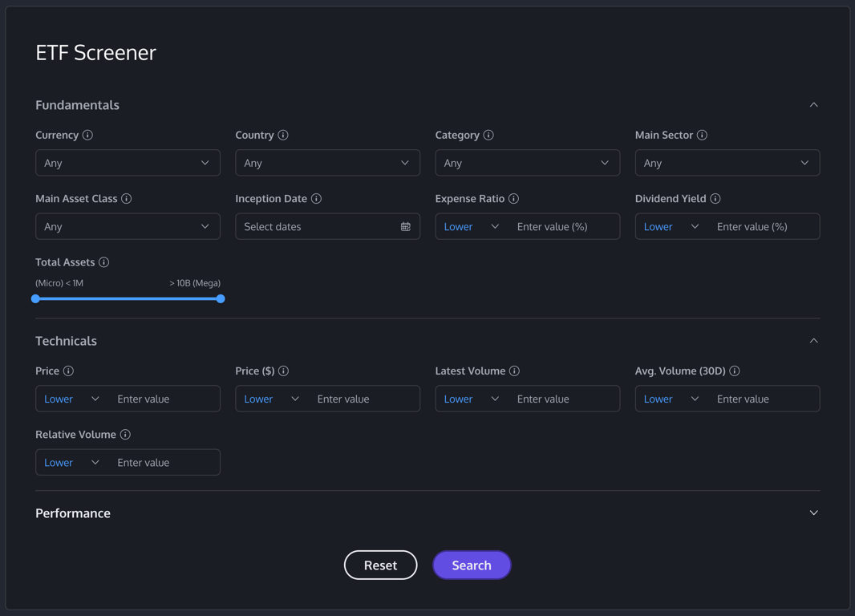Open the Dividend Yield Lower comparator dropdown

671,227
